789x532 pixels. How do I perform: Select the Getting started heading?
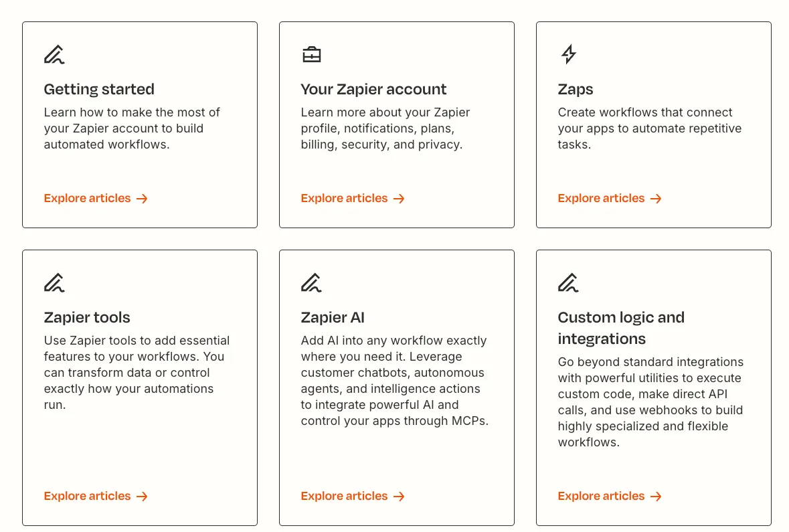[99, 90]
